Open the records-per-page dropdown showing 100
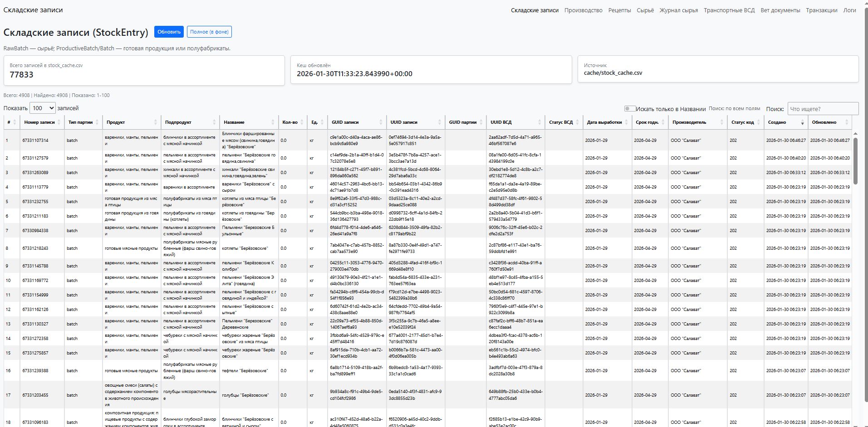Image resolution: width=868 pixels, height=427 pixels. click(43, 108)
